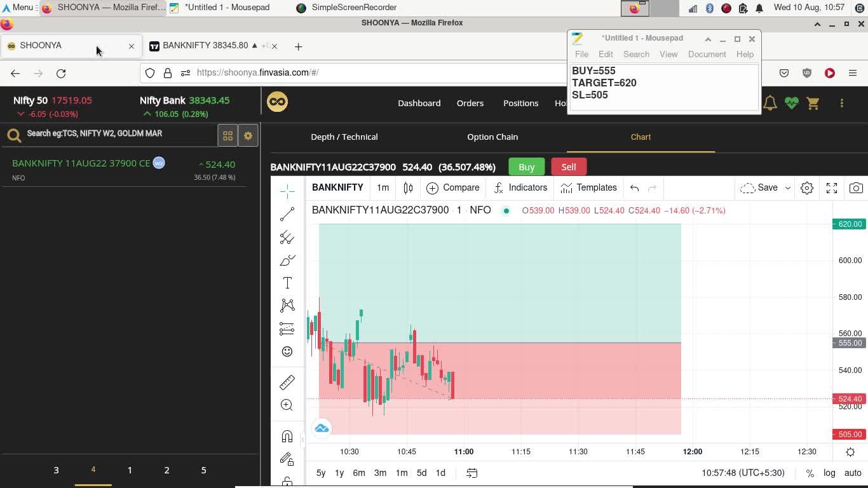Select watchlist 3
The width and height of the screenshot is (868, 488).
pos(56,470)
